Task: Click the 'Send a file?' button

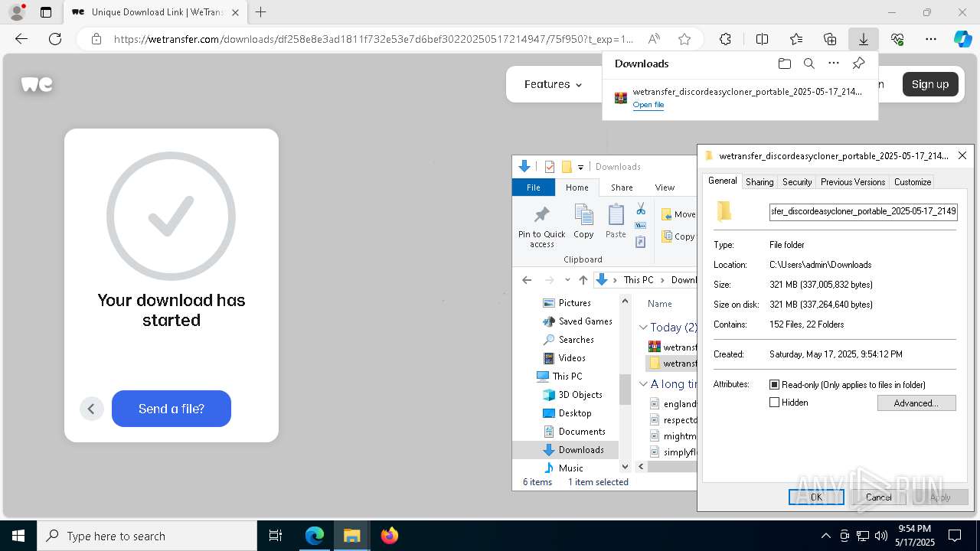Action: tap(171, 409)
